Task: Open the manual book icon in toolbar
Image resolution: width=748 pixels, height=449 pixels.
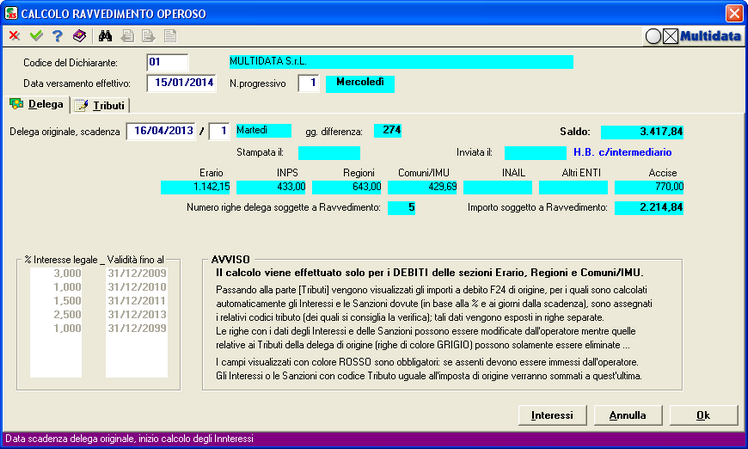Action: [x=79, y=36]
